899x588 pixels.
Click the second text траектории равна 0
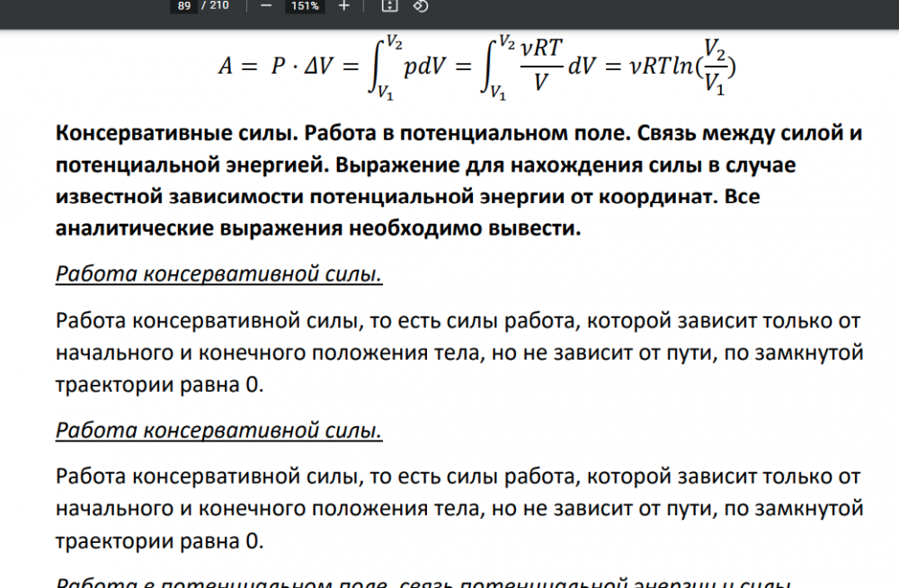coord(159,540)
